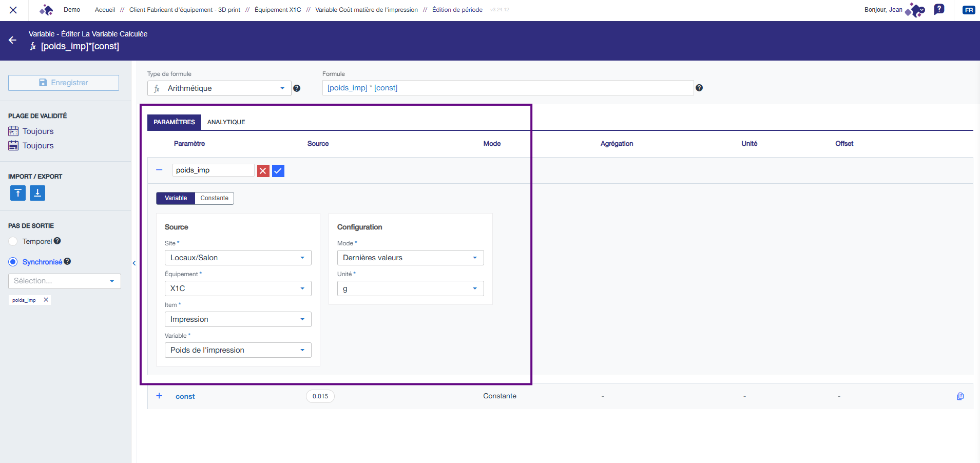Click second Toujours validity link

[x=38, y=146]
